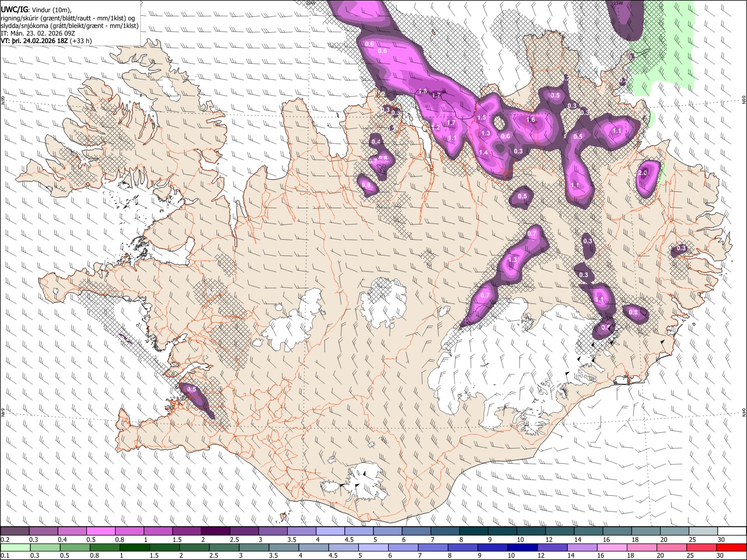The height and width of the screenshot is (560, 747).
Task: Click the '(+33 h)' forecast offset text
Action: (x=81, y=41)
